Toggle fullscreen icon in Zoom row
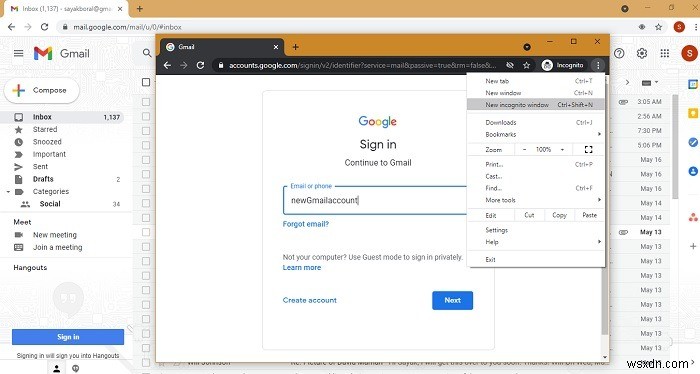This screenshot has width=700, height=374. (588, 150)
